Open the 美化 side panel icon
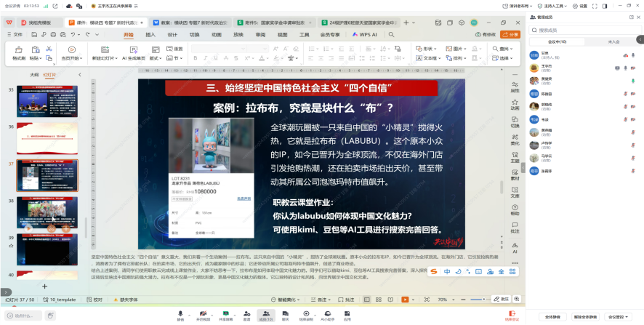644x325 pixels. [515, 140]
